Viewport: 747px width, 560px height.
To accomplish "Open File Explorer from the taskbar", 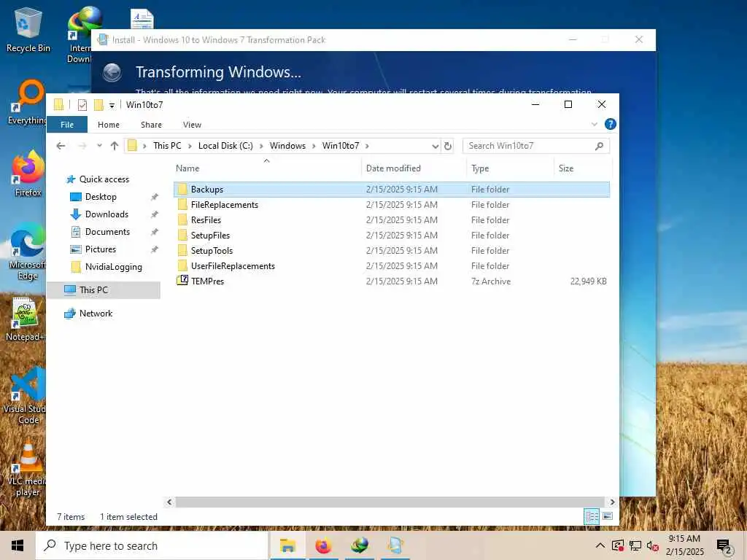I will [287, 545].
